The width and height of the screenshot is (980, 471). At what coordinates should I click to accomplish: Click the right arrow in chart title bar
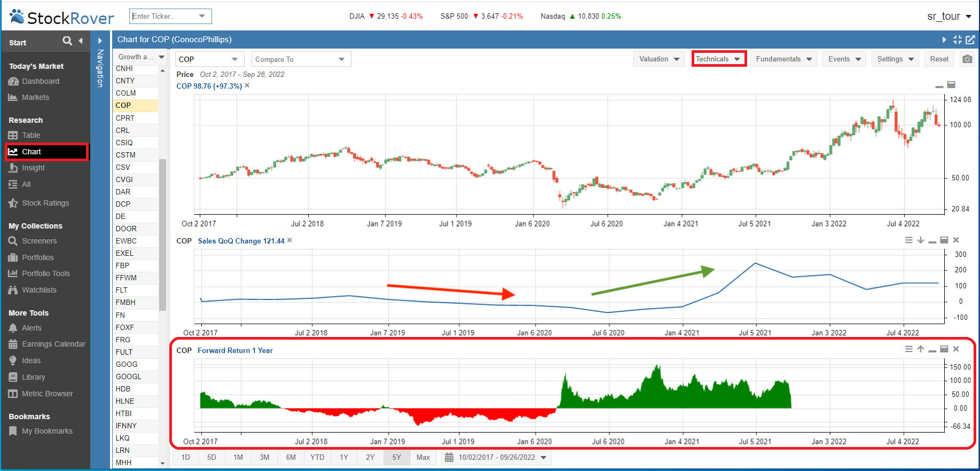click(x=944, y=40)
